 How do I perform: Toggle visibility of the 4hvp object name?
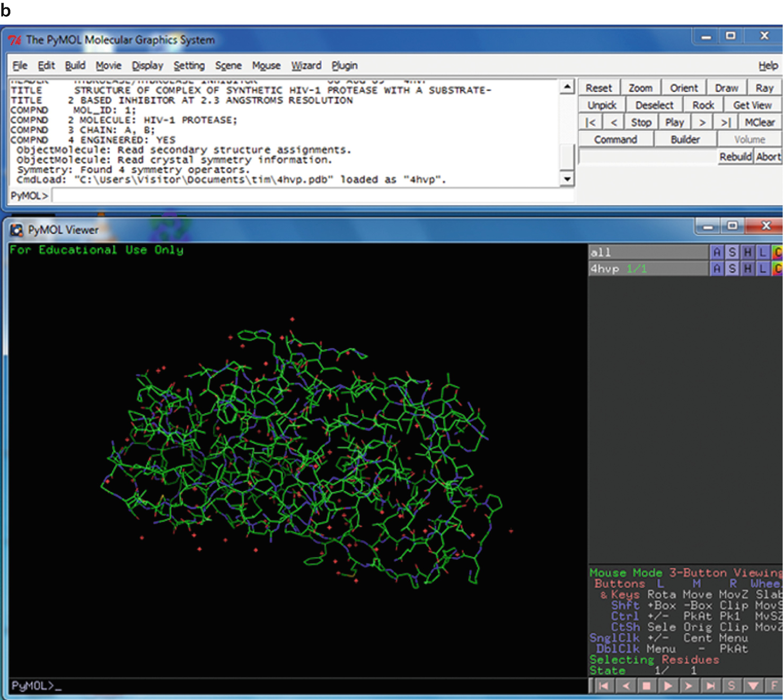click(x=649, y=269)
